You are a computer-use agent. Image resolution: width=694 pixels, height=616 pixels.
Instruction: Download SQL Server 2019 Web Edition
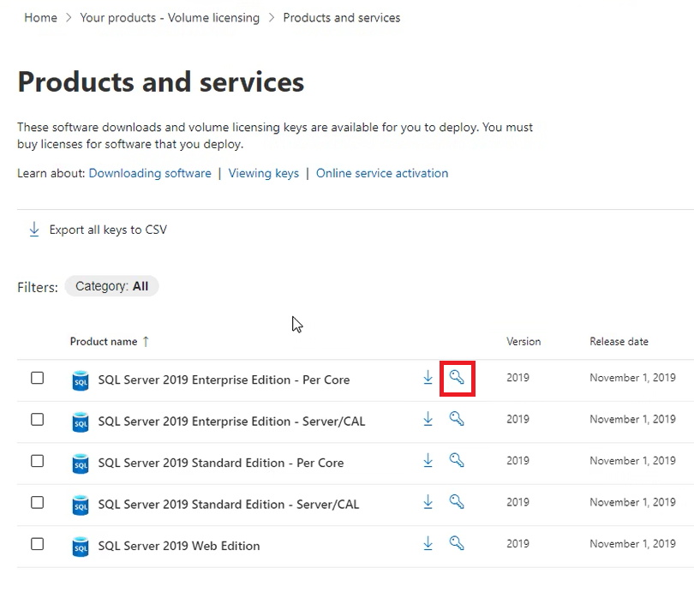pyautogui.click(x=428, y=543)
